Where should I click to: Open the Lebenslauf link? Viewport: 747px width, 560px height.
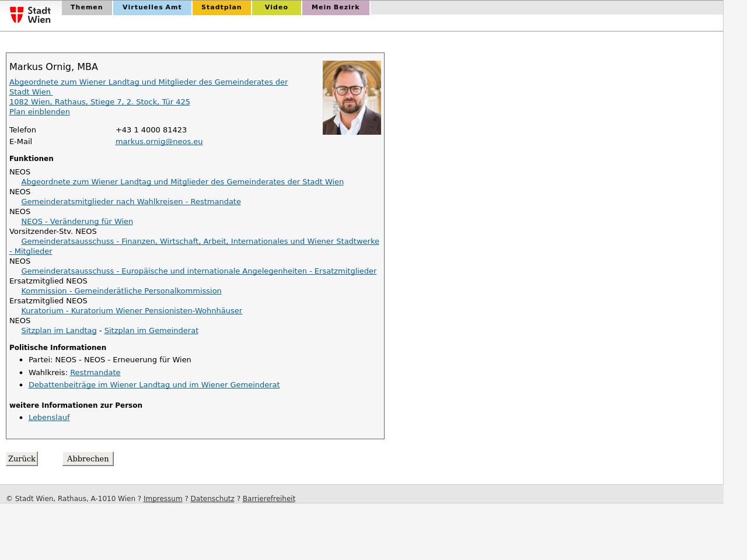click(49, 417)
